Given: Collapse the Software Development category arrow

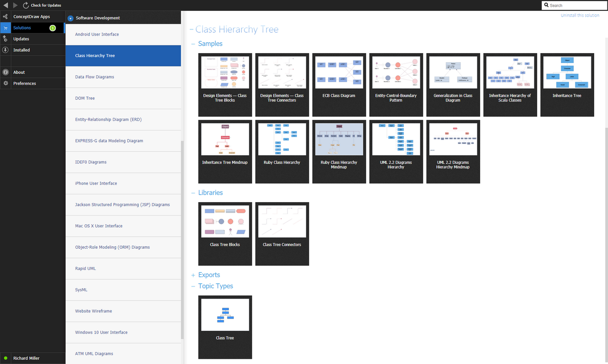Looking at the screenshot, I should click(70, 19).
